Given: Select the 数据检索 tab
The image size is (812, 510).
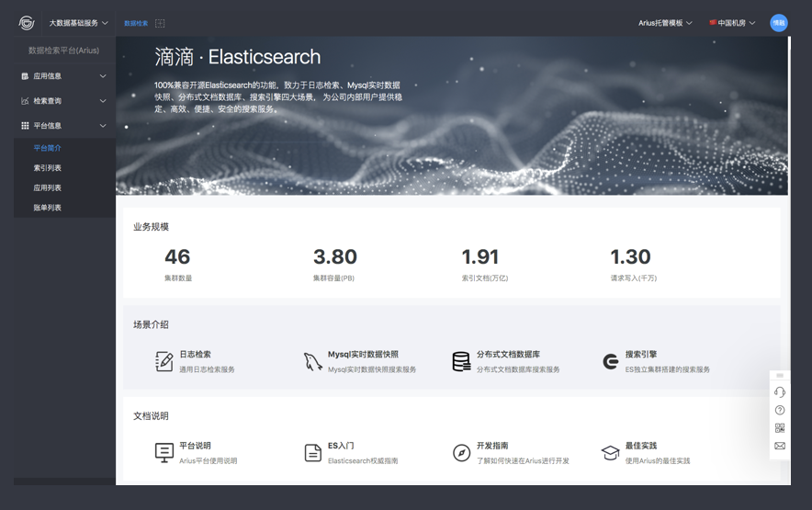Looking at the screenshot, I should pos(136,23).
